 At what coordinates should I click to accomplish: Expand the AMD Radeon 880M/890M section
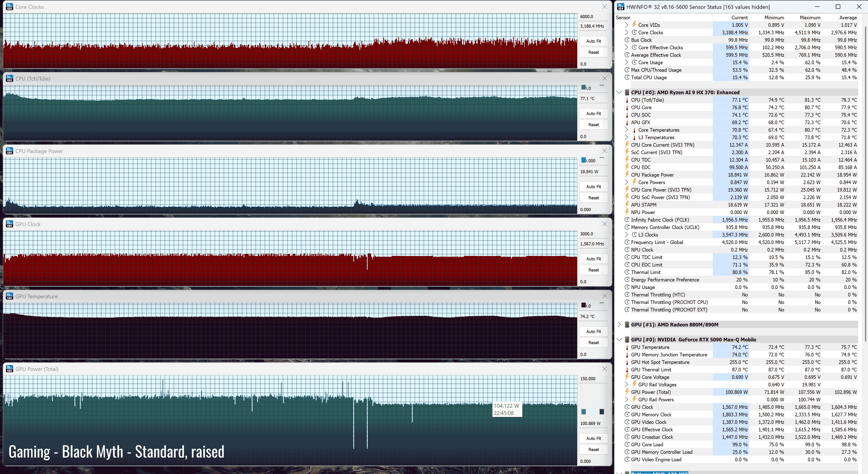click(619, 325)
